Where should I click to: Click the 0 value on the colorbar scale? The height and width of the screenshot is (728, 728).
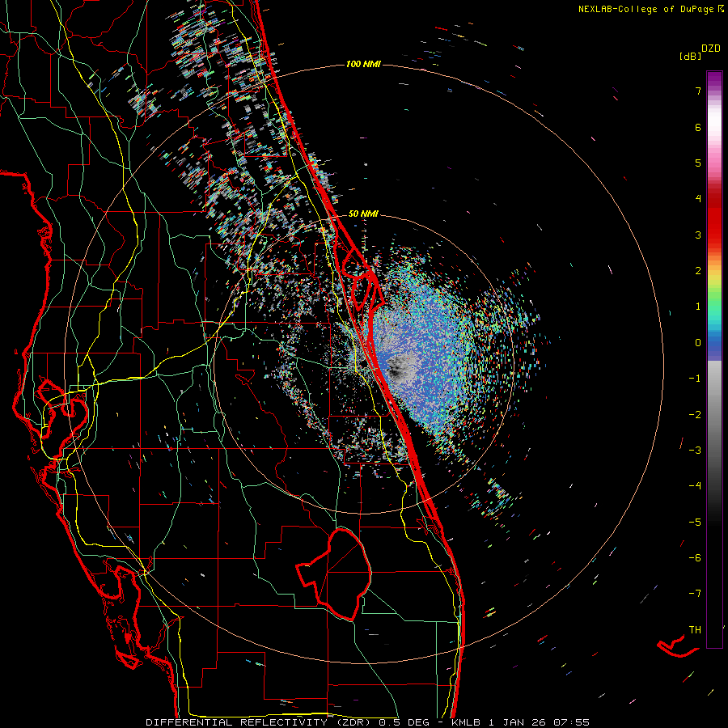tap(698, 343)
